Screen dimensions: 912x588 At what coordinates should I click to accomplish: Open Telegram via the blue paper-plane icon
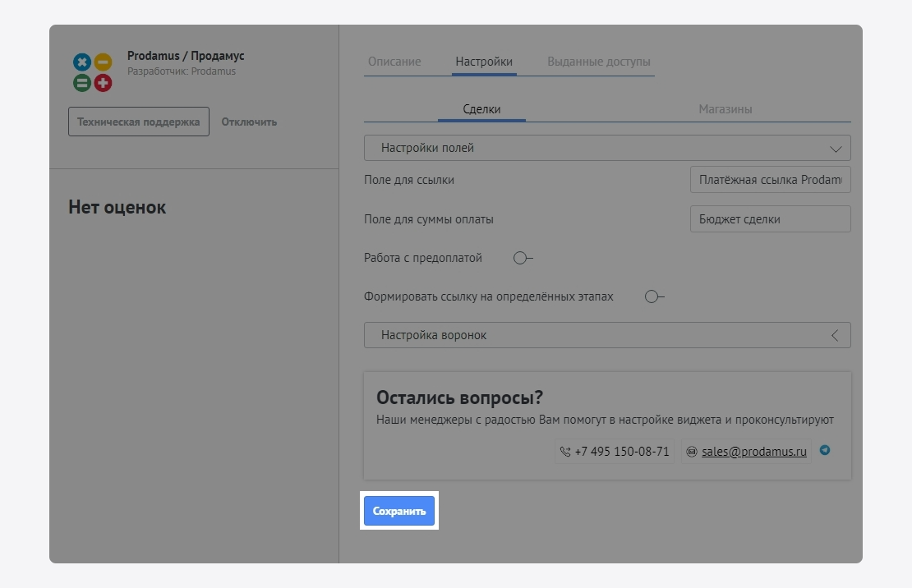pyautogui.click(x=825, y=450)
